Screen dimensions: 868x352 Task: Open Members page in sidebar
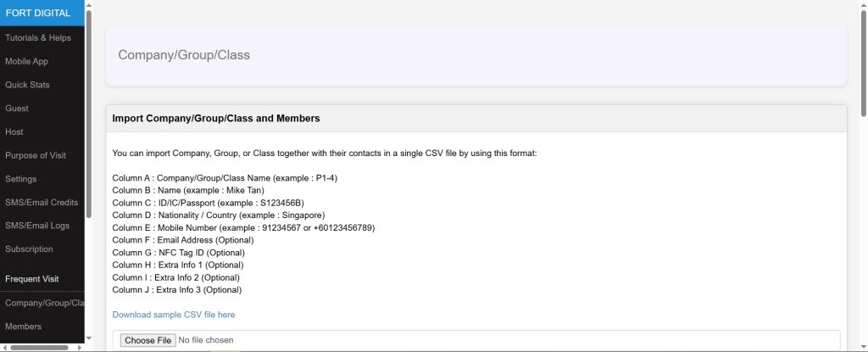(23, 327)
